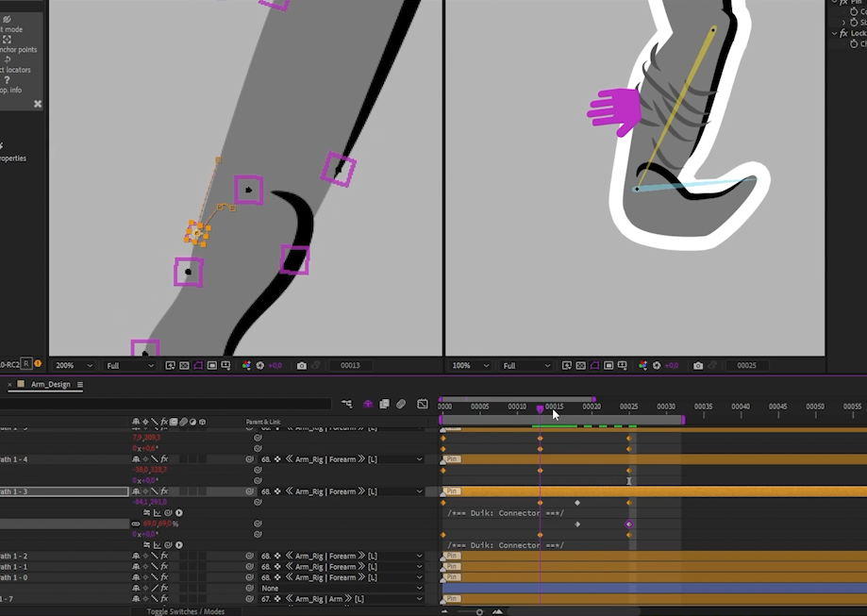Image resolution: width=867 pixels, height=616 pixels.
Task: Click the composition mini-flowchart icon
Action: (347, 404)
